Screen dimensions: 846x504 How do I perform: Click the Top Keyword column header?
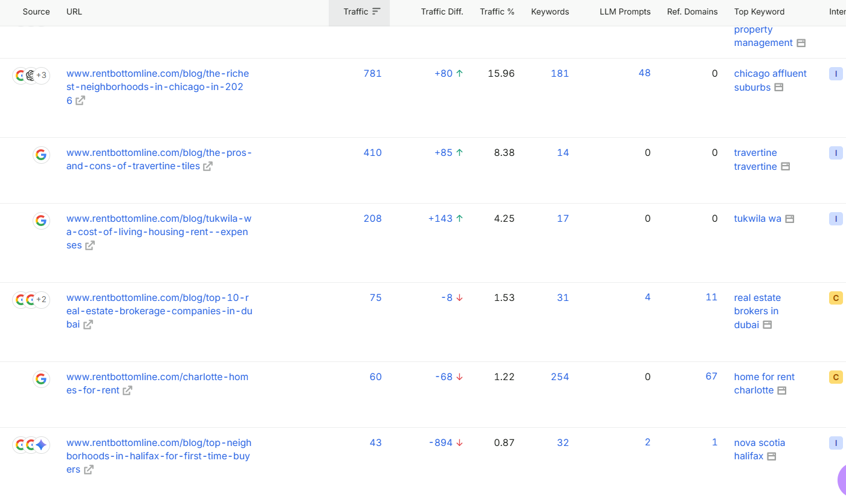click(x=759, y=12)
